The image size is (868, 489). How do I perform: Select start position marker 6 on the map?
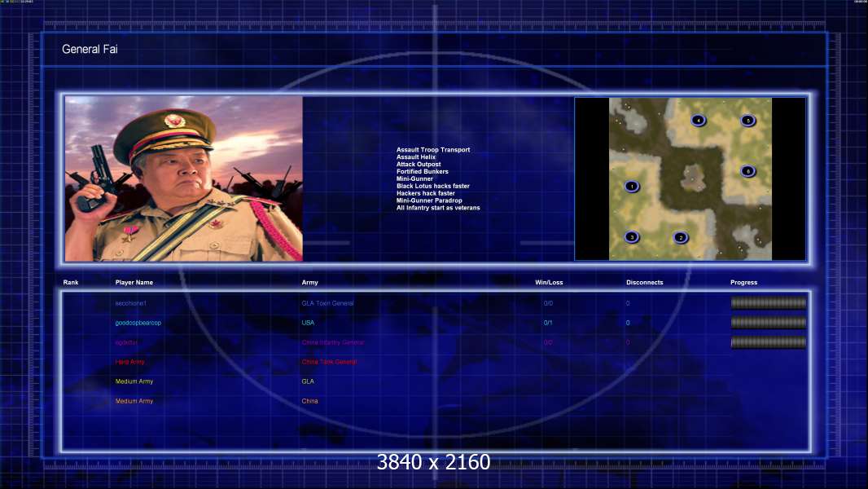click(747, 171)
